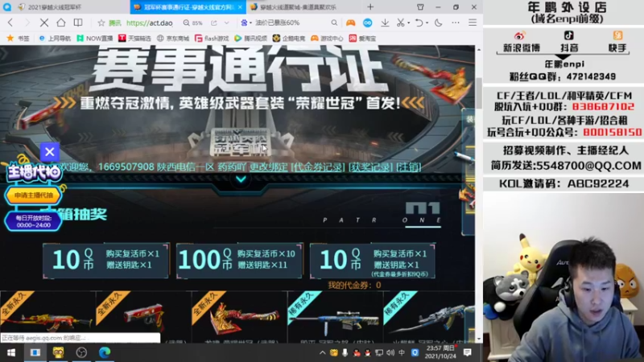Click the page vertical scrollbar thumb
This screenshot has height=362, width=644.
pos(479,93)
